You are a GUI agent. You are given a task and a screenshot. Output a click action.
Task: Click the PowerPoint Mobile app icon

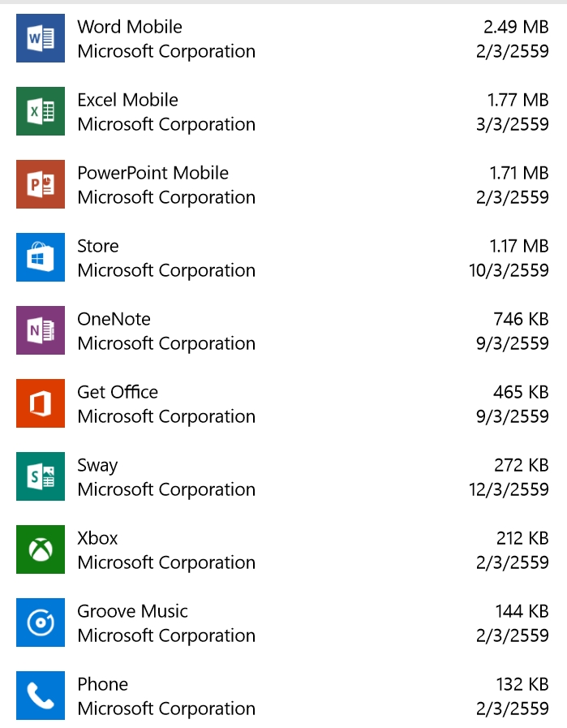coord(41,184)
